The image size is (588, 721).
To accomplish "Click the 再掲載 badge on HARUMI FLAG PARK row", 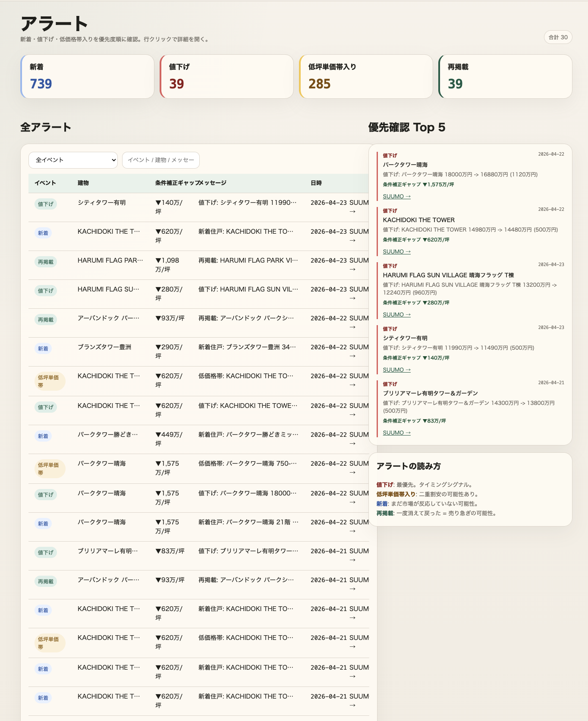I will point(45,262).
